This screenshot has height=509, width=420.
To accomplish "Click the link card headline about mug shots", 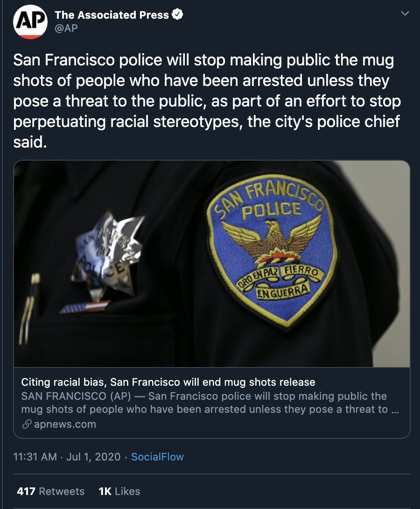I will 168,382.
